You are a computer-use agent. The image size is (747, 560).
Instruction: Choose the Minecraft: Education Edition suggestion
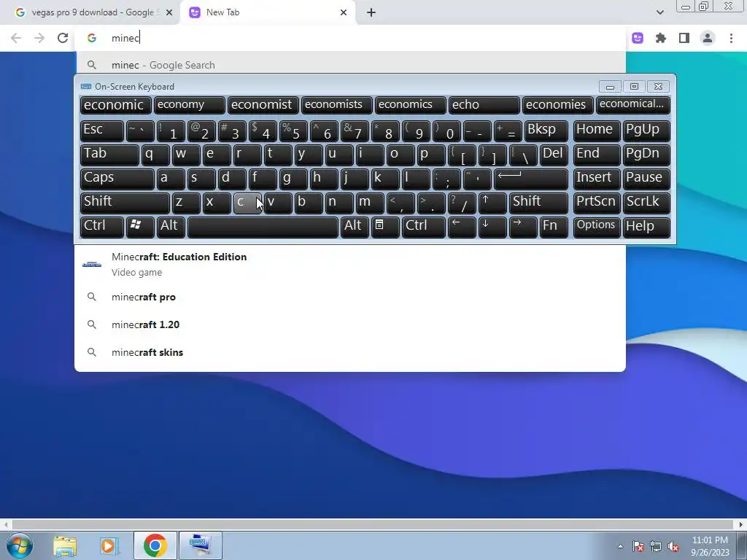click(350, 264)
